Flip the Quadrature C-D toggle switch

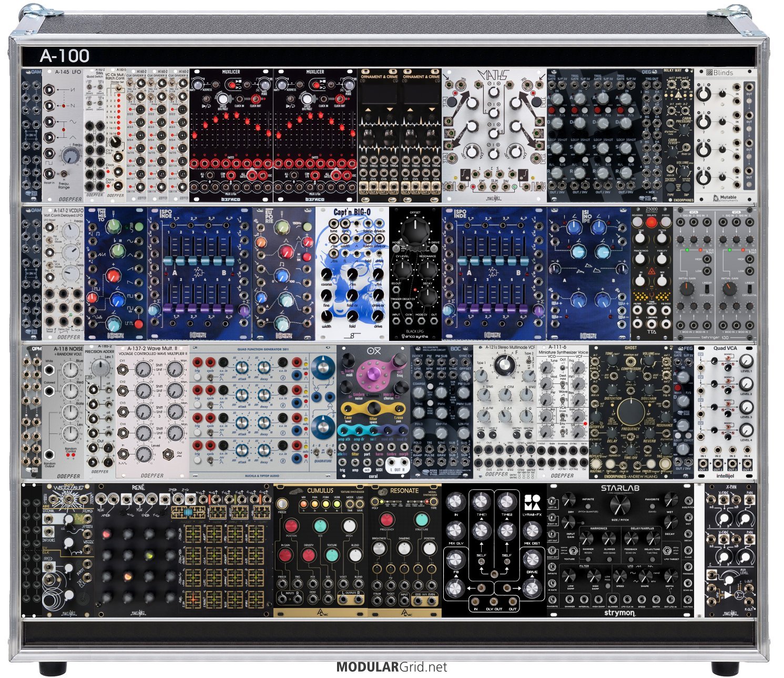pos(330,452)
